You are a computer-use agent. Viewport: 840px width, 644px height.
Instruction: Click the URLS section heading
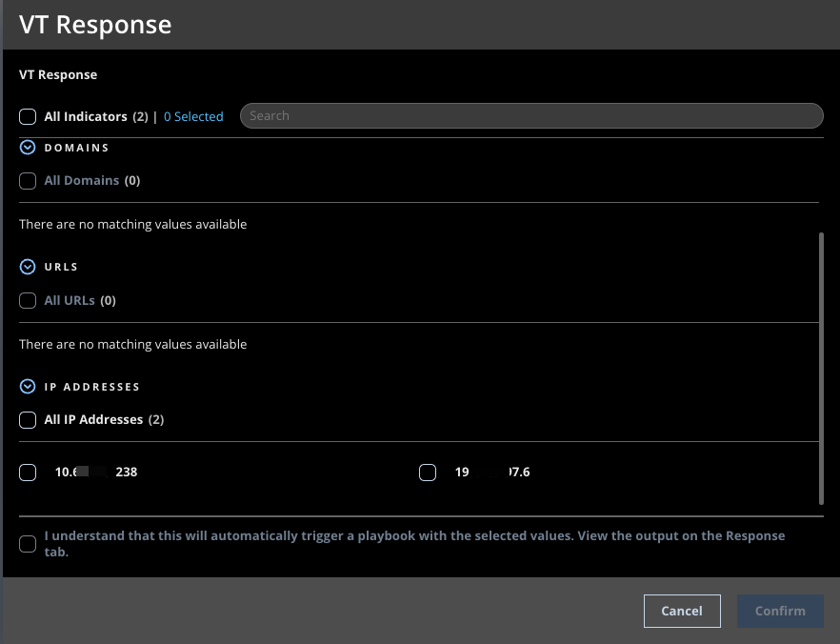pos(61,267)
